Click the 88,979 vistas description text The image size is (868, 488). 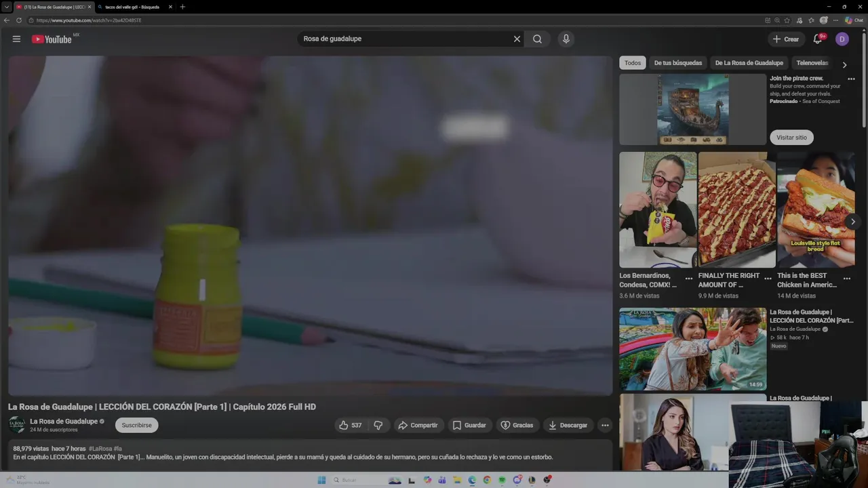(31, 449)
